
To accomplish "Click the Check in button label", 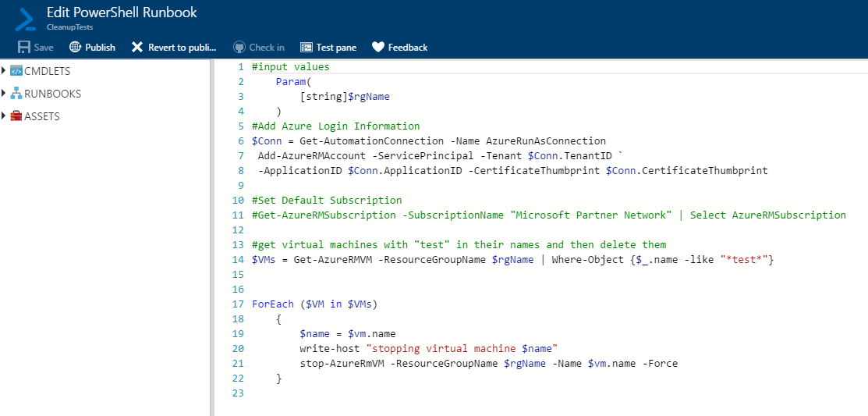I will tap(267, 48).
